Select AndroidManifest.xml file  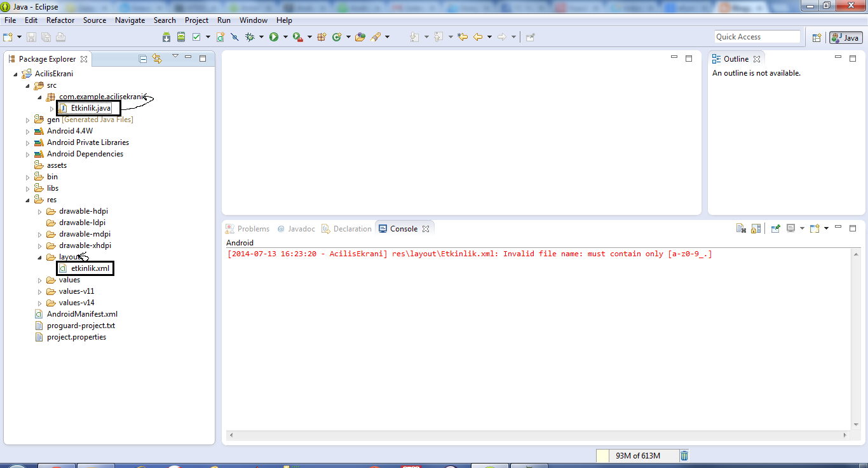pyautogui.click(x=82, y=314)
